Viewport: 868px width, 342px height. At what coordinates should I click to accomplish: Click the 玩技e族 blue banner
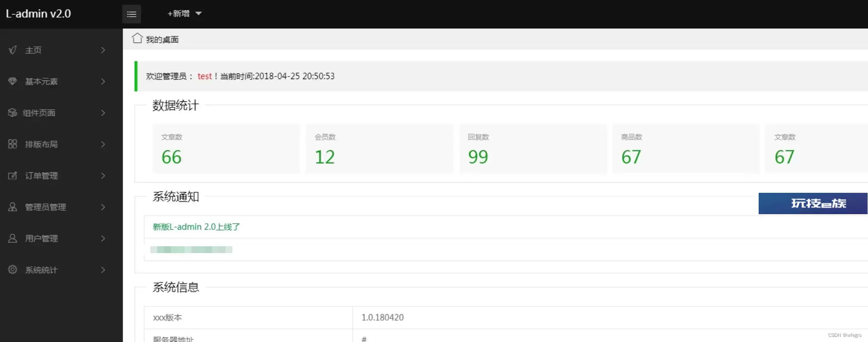(x=813, y=203)
